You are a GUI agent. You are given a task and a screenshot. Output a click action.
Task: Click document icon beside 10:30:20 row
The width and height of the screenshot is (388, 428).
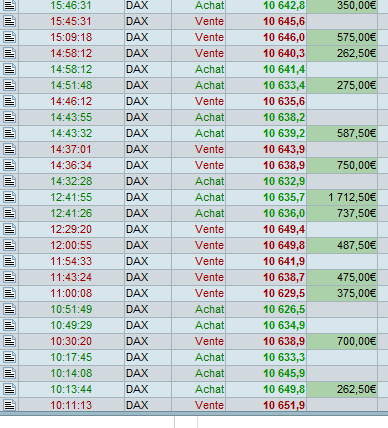pyautogui.click(x=9, y=341)
